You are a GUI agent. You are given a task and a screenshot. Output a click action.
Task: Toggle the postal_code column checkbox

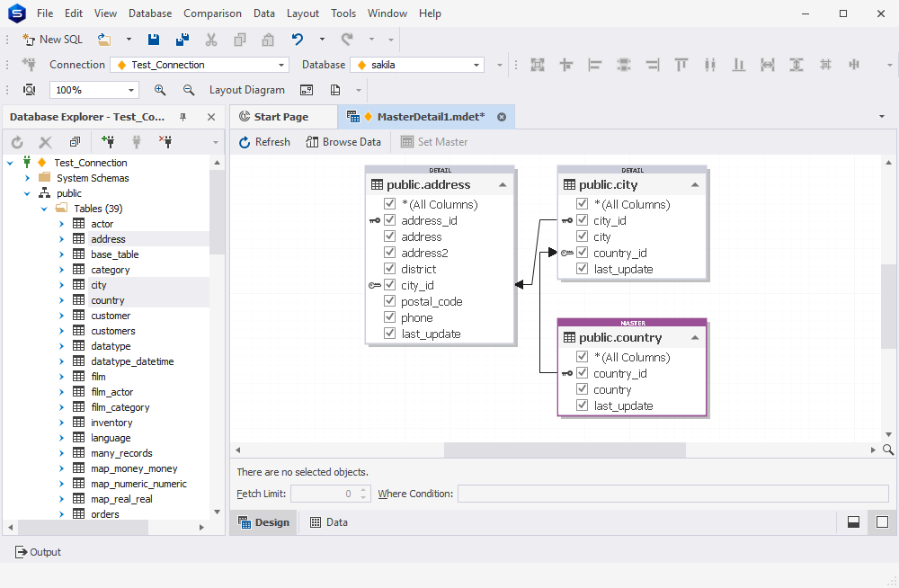coord(390,301)
